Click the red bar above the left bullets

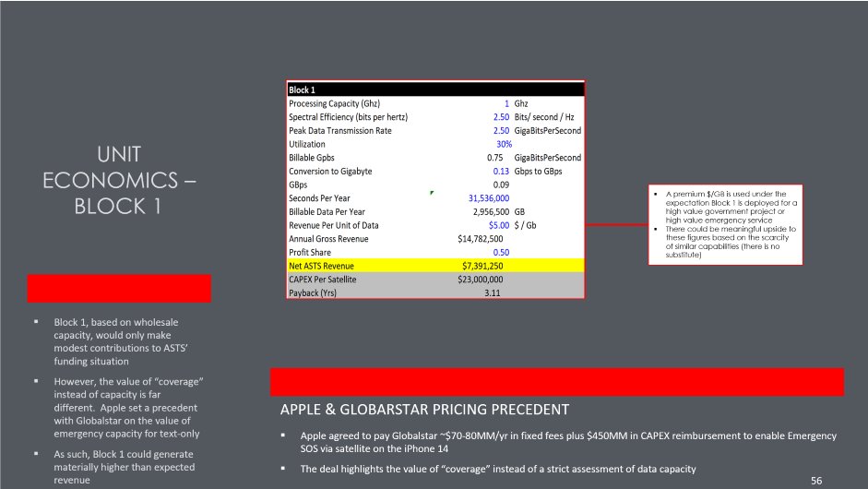click(119, 288)
